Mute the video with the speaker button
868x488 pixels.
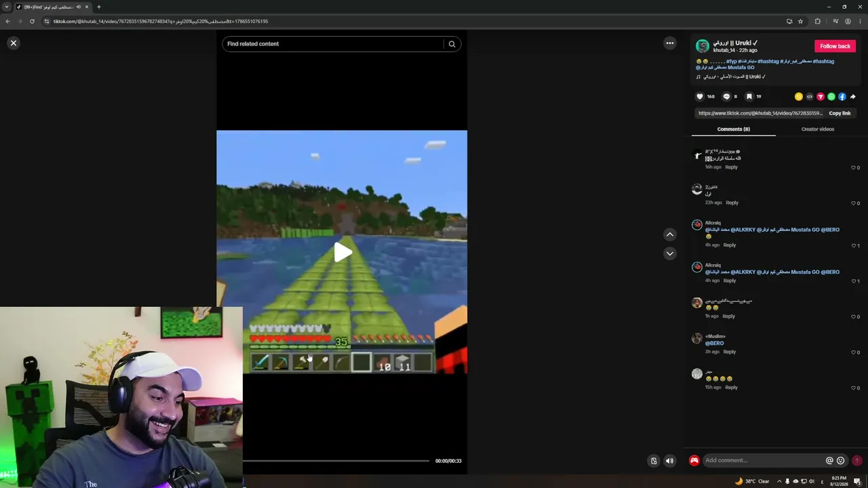pos(670,461)
